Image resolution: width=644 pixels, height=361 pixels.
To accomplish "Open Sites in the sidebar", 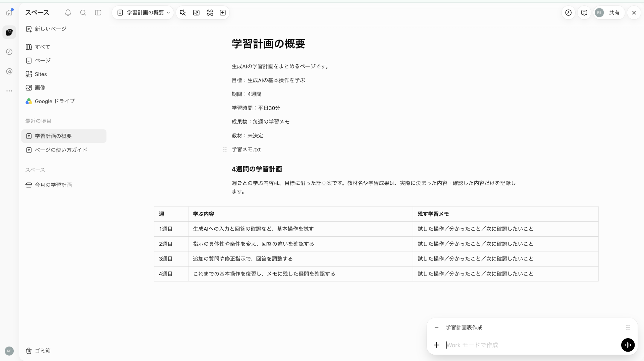I will 64,74.
